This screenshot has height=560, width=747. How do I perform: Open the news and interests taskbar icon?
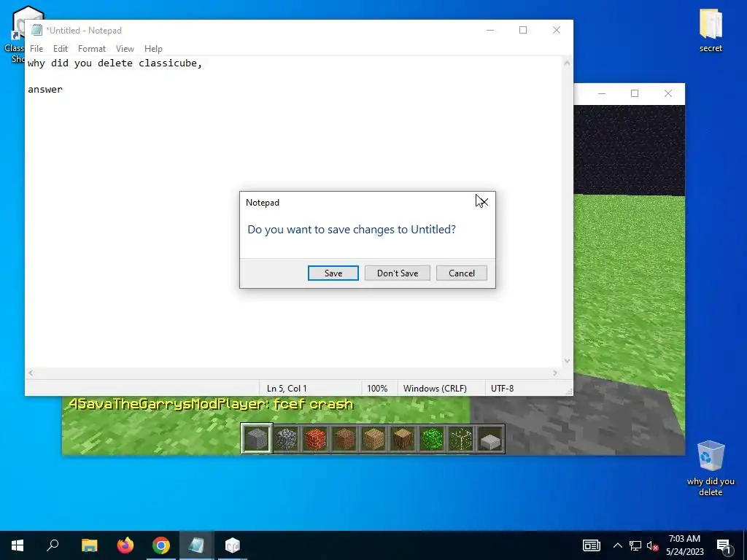[591, 545]
